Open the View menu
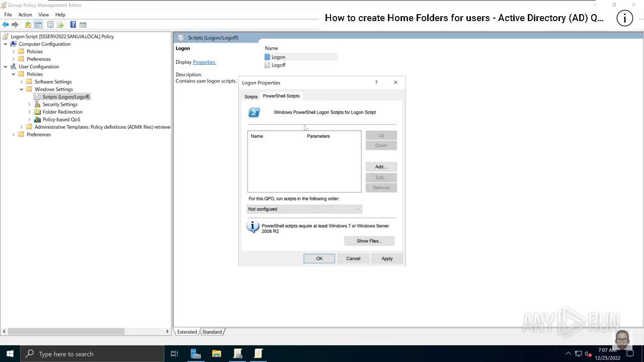Viewport: 644px width, 362px height. click(44, 15)
